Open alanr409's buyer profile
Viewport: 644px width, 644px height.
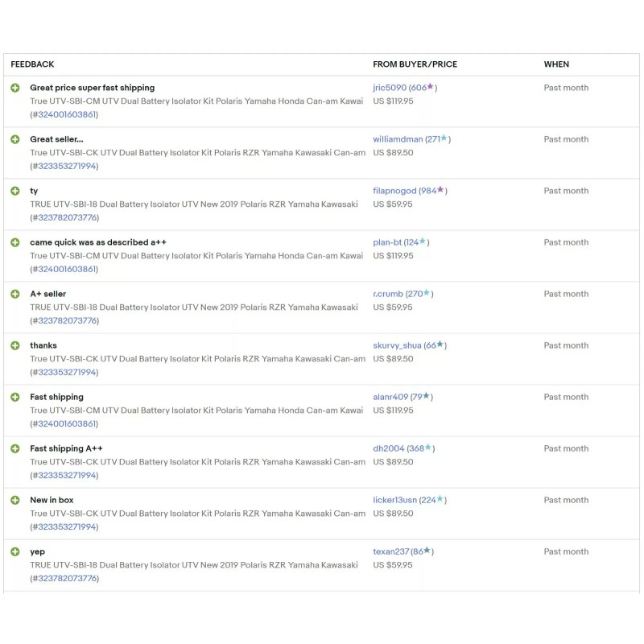click(x=390, y=397)
